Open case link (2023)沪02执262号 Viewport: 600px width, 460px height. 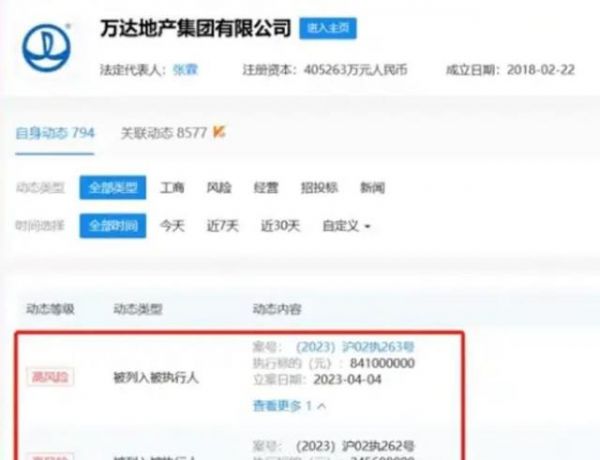tap(355, 446)
